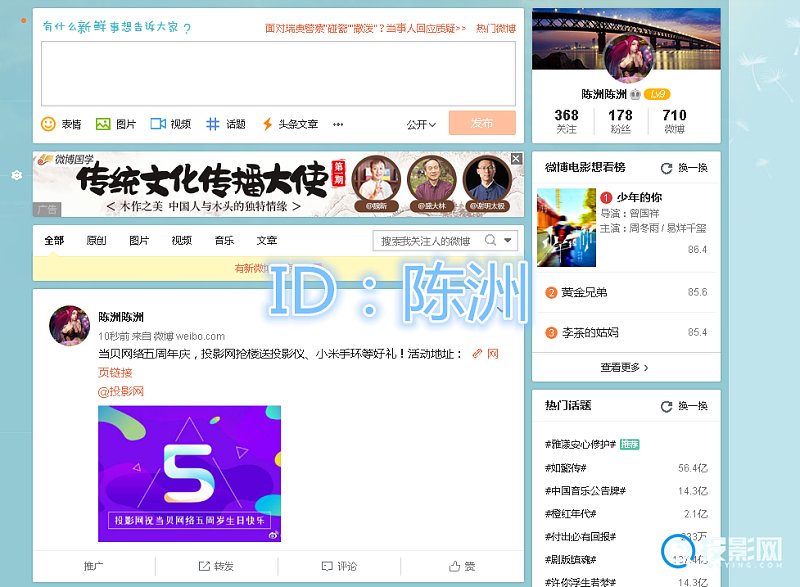Open the post author's avatar in the feed

[x=69, y=325]
